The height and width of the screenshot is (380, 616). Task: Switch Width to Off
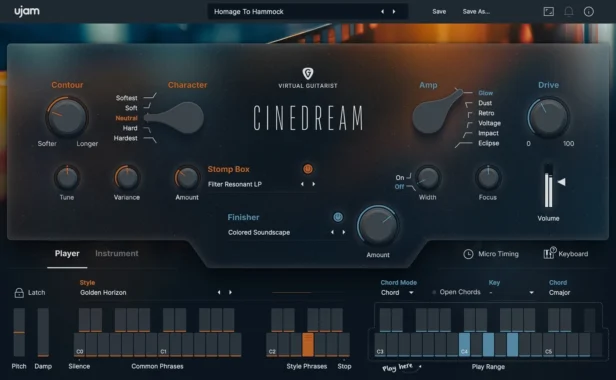[x=400, y=187]
